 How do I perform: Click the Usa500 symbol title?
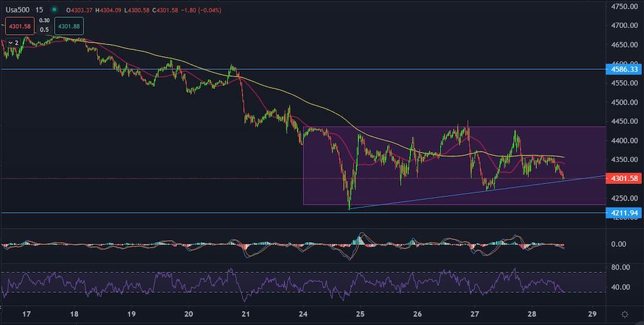click(x=17, y=10)
